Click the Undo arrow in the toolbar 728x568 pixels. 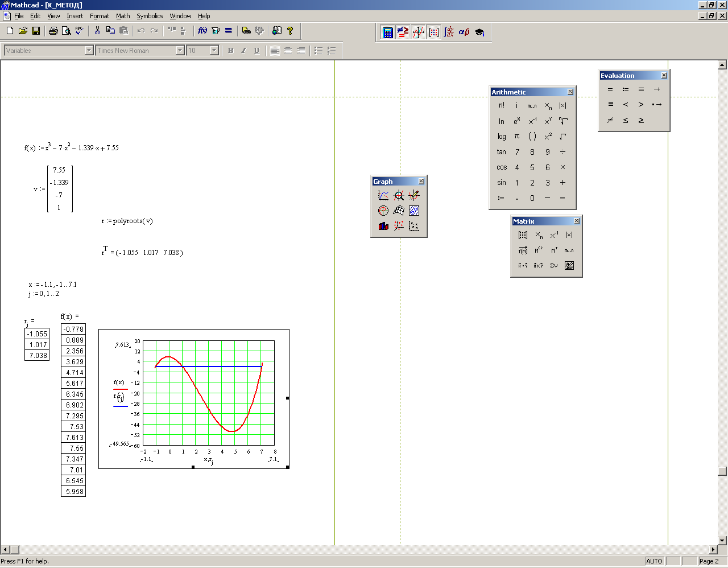(x=141, y=31)
